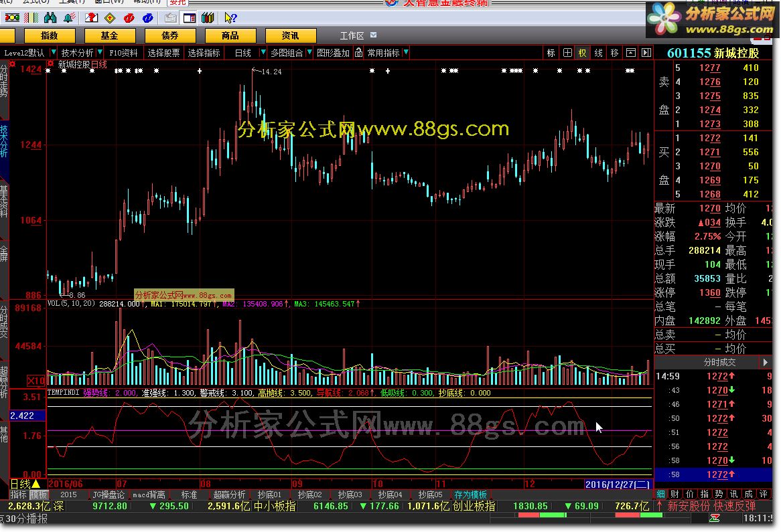Image resolution: width=781 pixels, height=532 pixels.
Task: Click the yellow triangle beside 日线 at bottom
Action: [x=36, y=484]
